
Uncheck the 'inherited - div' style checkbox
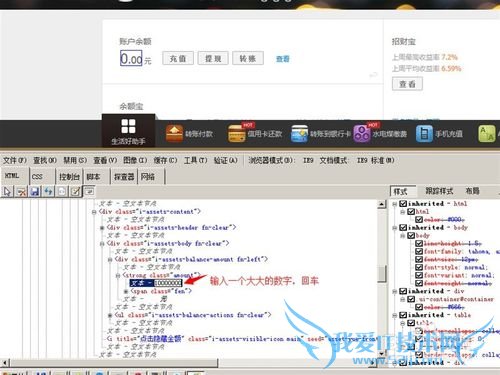point(403,291)
